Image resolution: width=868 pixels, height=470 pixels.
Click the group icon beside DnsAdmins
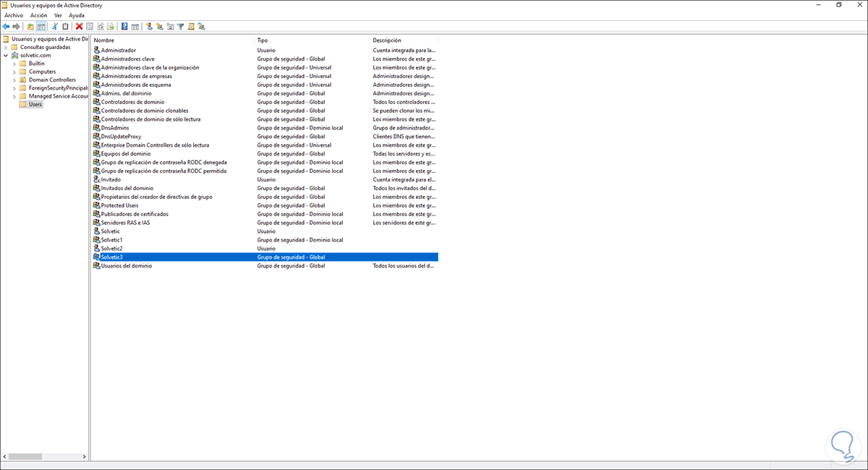(x=96, y=127)
